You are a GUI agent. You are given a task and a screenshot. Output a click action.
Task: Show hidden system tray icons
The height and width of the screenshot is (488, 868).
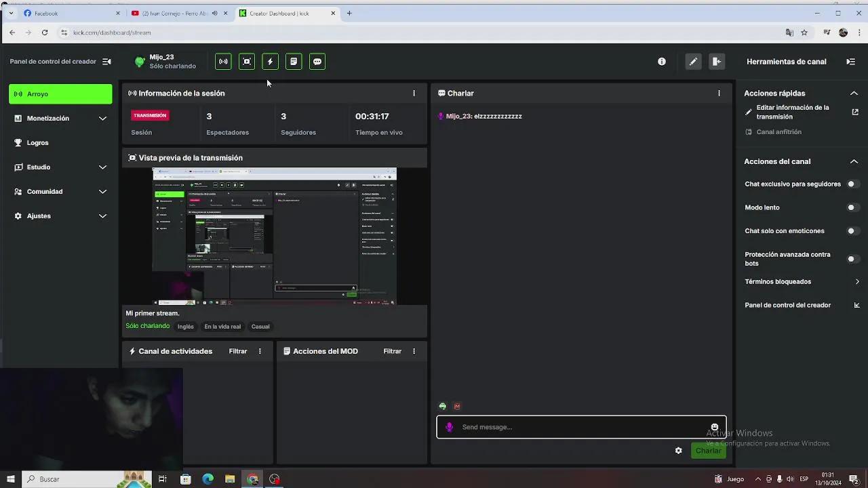coord(757,479)
